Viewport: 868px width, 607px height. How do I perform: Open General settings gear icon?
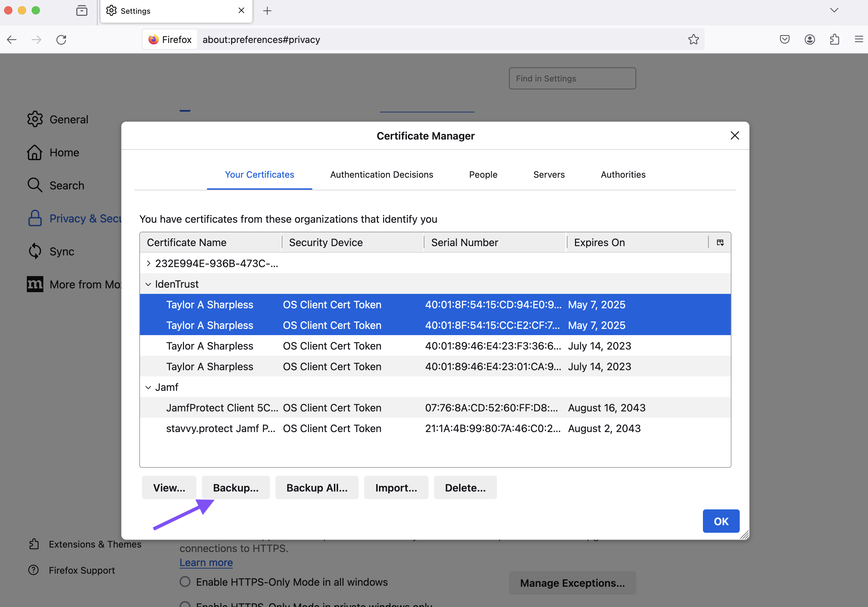click(x=35, y=119)
